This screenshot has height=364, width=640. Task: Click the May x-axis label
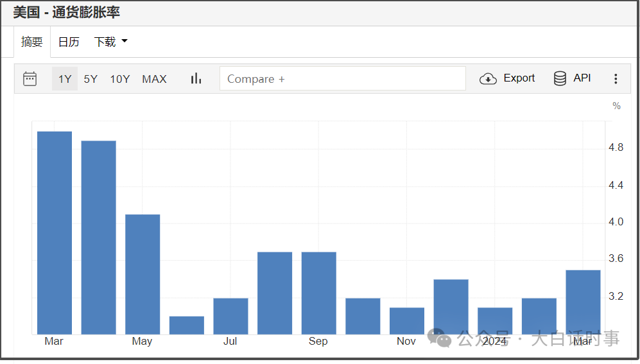pos(142,341)
